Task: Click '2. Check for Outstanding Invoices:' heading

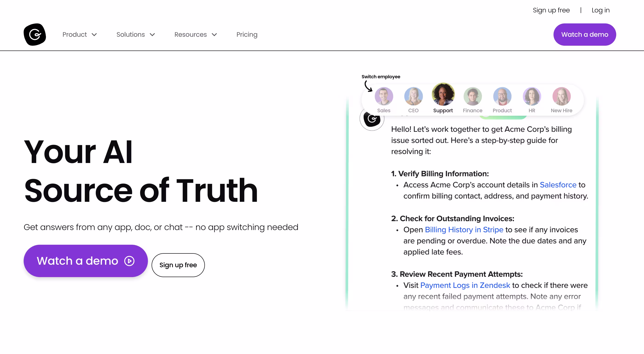Action: tap(452, 219)
